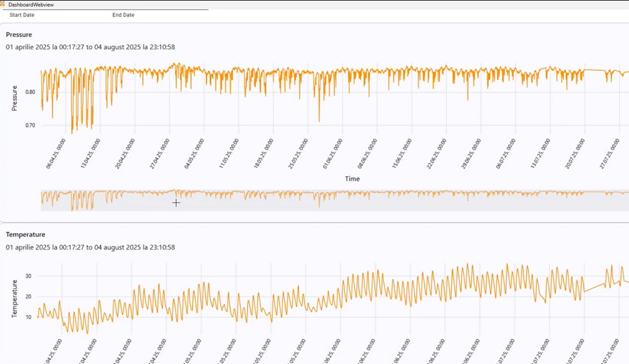629x364 pixels.
Task: Click the Temperature y-axis title label
Action: 15,298
